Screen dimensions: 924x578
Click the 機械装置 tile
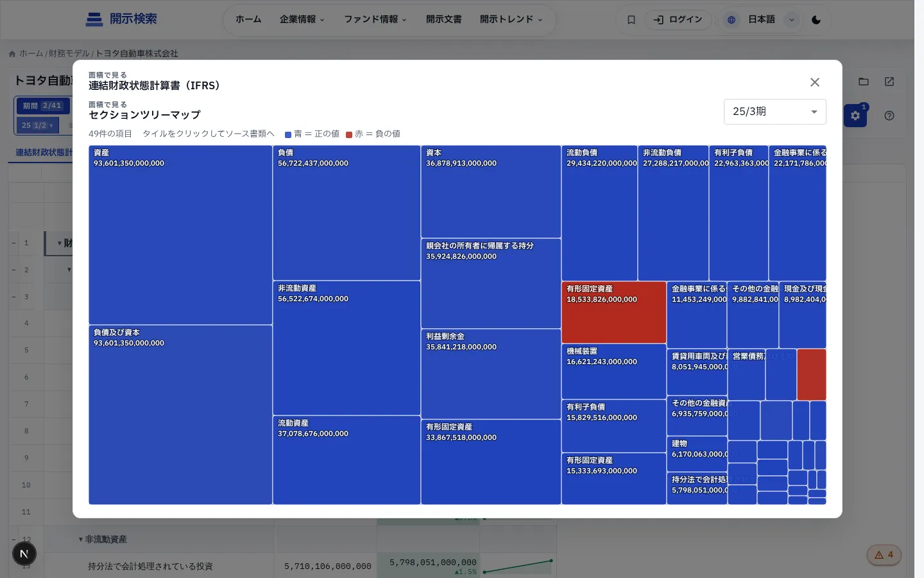pyautogui.click(x=614, y=371)
